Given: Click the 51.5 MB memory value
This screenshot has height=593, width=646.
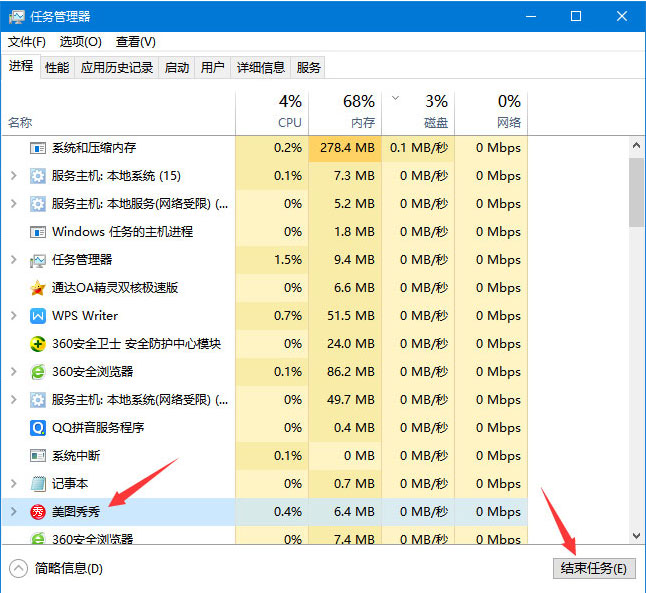Looking at the screenshot, I should (351, 316).
